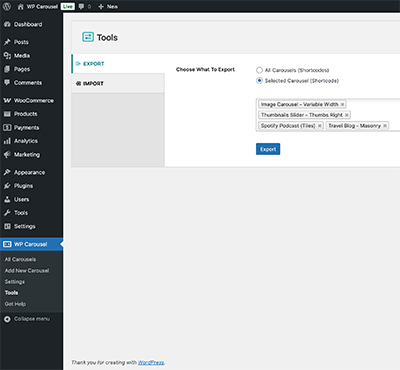The width and height of the screenshot is (400, 370).
Task: Click the Tools page header icon
Action: click(x=88, y=37)
